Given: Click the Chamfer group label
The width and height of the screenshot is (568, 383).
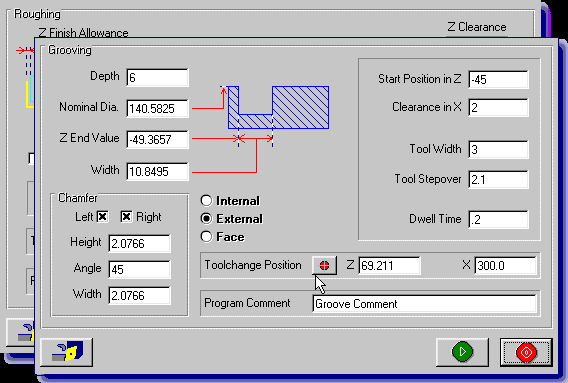Looking at the screenshot, I should tap(78, 198).
